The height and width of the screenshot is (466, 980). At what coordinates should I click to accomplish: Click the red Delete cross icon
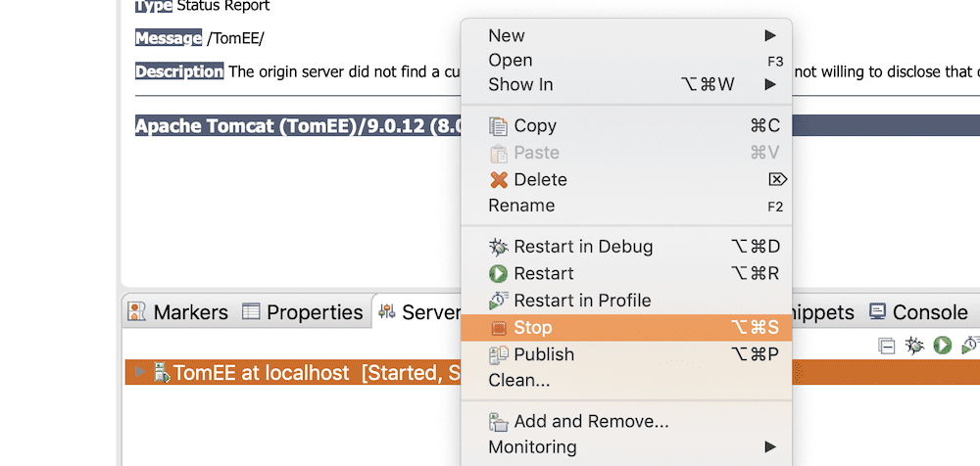[x=499, y=180]
